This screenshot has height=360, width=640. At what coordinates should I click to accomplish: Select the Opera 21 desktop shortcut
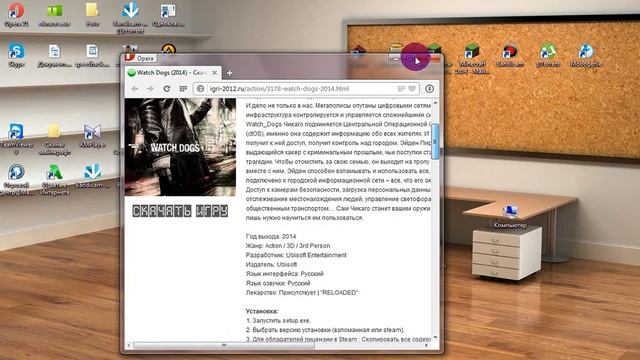[16, 14]
